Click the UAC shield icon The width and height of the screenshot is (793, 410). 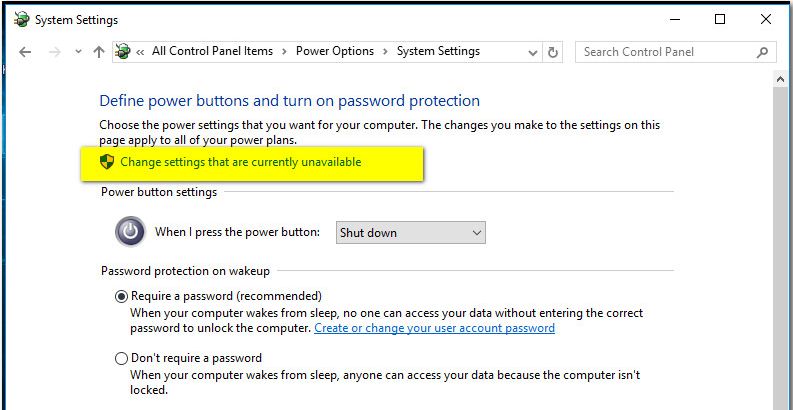(x=107, y=162)
